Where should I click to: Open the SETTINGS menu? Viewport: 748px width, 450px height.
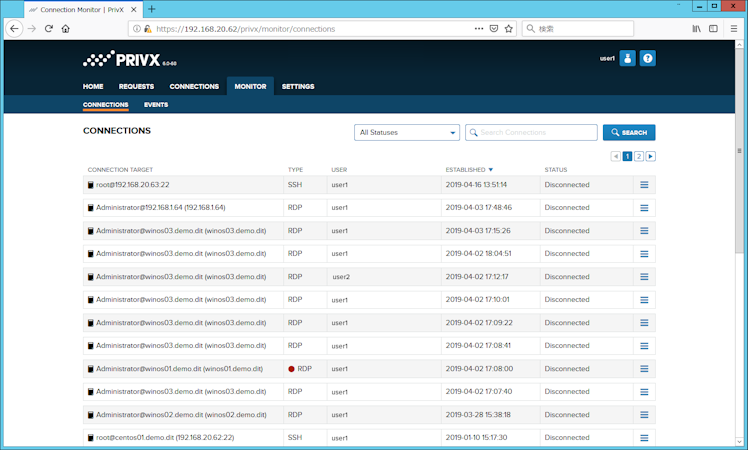(x=298, y=86)
